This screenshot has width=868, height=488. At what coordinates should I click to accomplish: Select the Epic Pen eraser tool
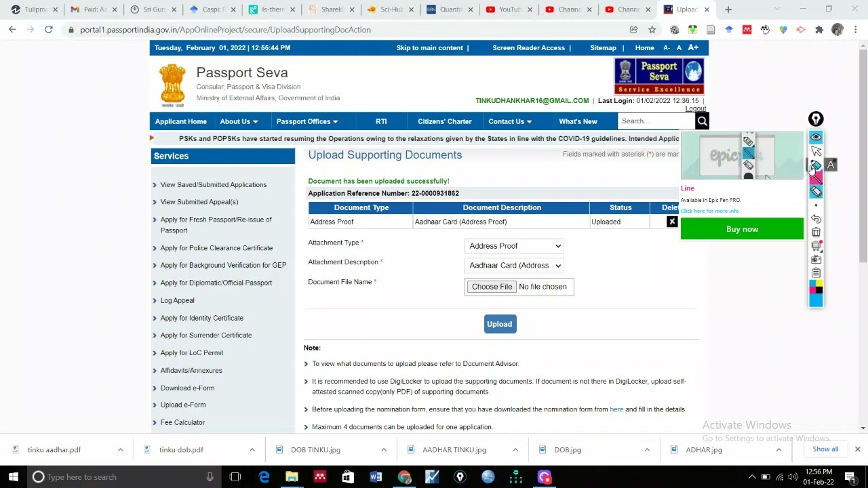coord(816,192)
